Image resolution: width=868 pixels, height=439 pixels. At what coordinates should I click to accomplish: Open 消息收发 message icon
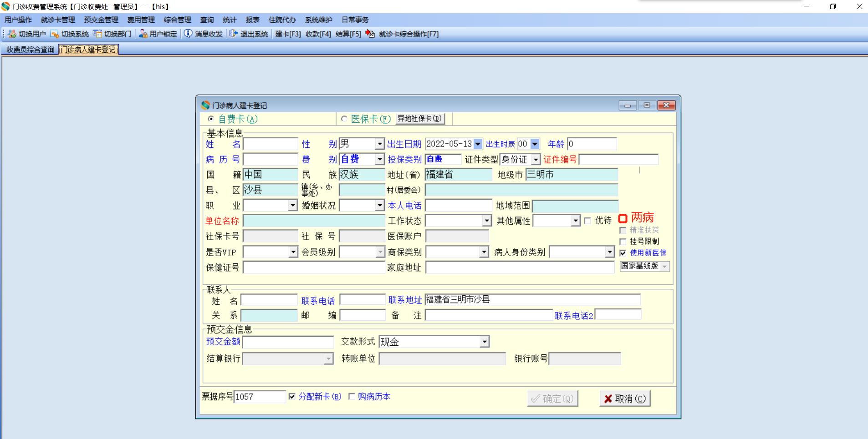[x=188, y=34]
